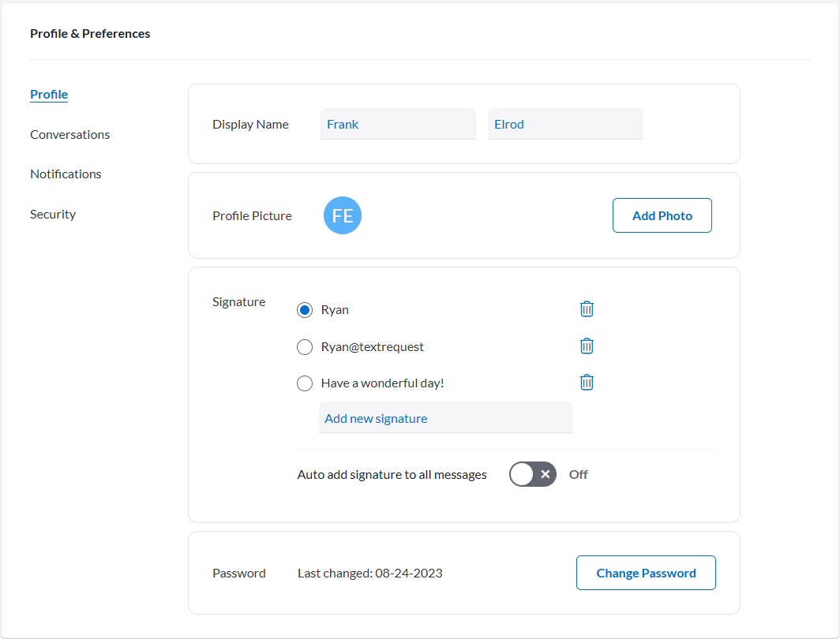Click the 'Add new signature' text field
This screenshot has width=840, height=639.
coord(445,418)
